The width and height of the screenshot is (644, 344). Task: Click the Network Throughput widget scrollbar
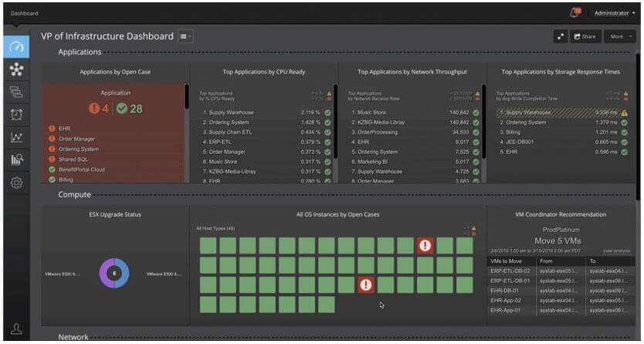pyautogui.click(x=484, y=121)
